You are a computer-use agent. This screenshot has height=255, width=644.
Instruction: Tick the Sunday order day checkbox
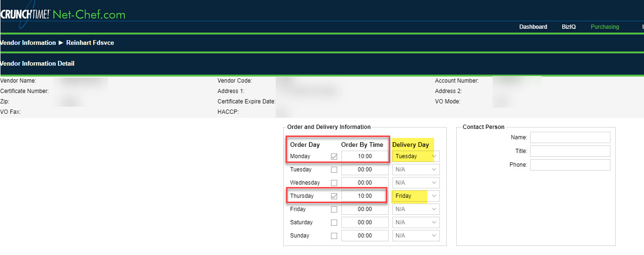click(334, 236)
